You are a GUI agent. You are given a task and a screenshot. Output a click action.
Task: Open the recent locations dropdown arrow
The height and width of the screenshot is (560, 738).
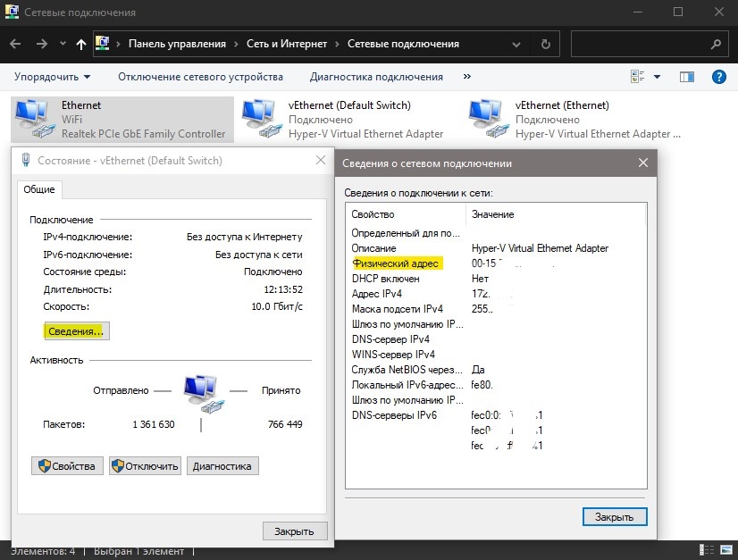pyautogui.click(x=63, y=44)
